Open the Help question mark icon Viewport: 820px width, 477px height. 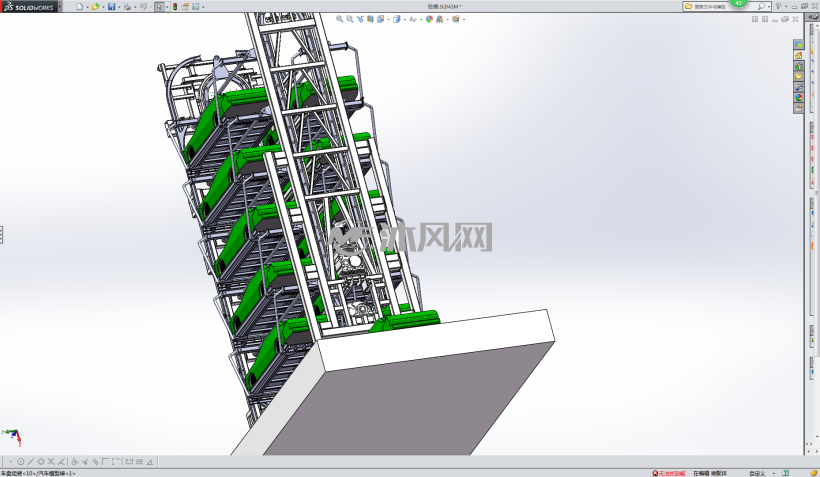click(x=778, y=6)
